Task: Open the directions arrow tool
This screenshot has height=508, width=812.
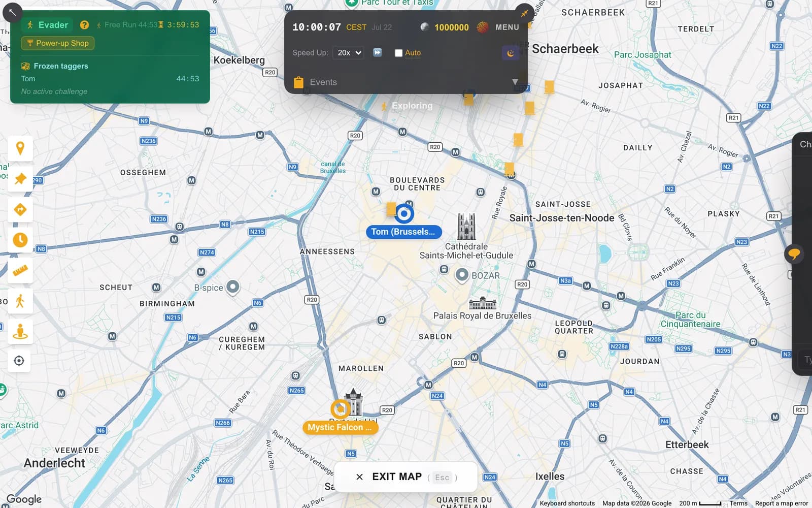Action: pos(20,209)
